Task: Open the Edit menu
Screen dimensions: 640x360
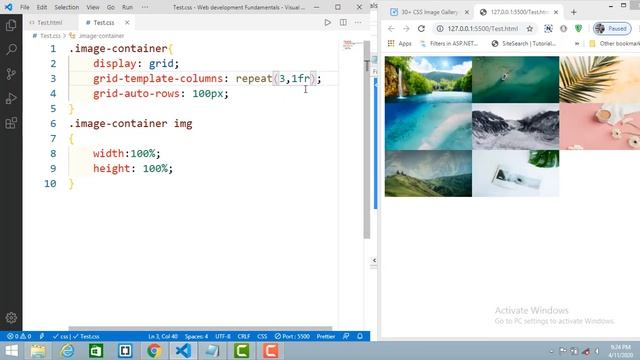Action: 42,7
